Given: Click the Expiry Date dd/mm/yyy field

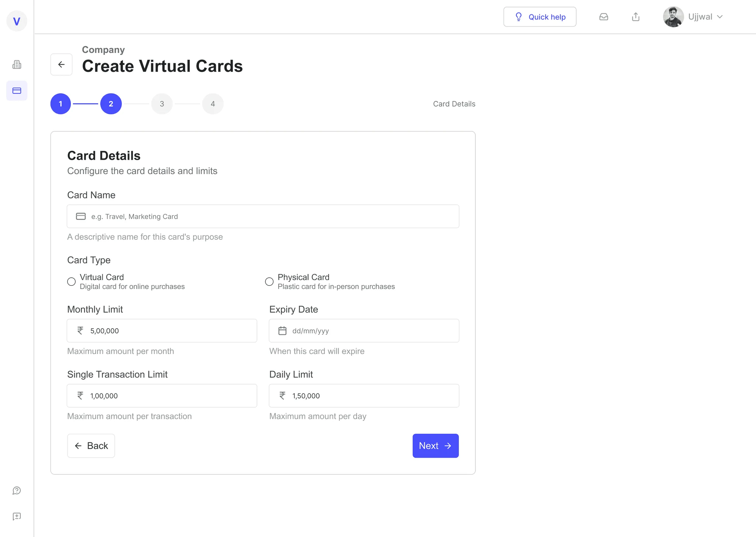Looking at the screenshot, I should (x=364, y=331).
